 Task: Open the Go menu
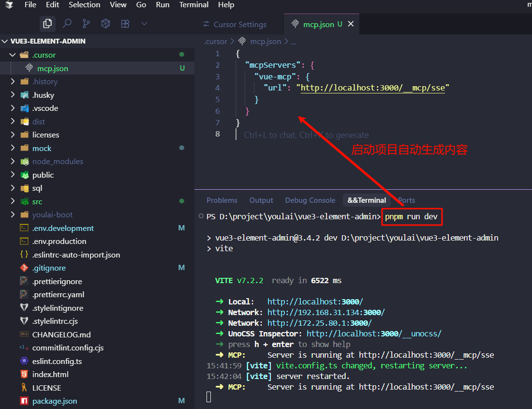point(141,5)
